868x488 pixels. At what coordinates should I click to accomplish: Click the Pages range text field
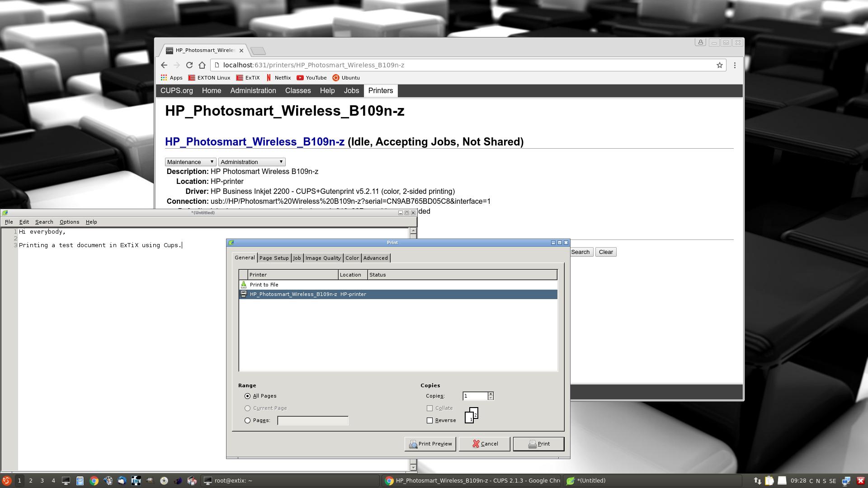click(x=313, y=420)
